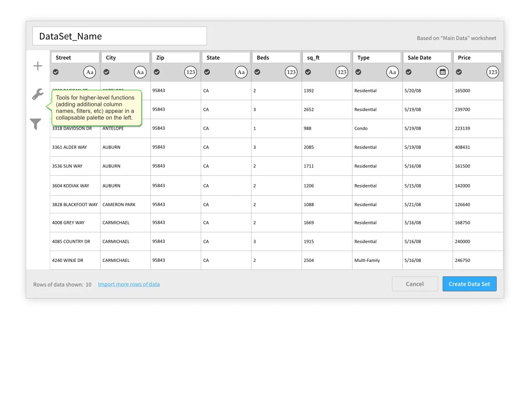Screen dimensions: 532x399
Task: Edit the Type column name field
Action: (x=377, y=58)
